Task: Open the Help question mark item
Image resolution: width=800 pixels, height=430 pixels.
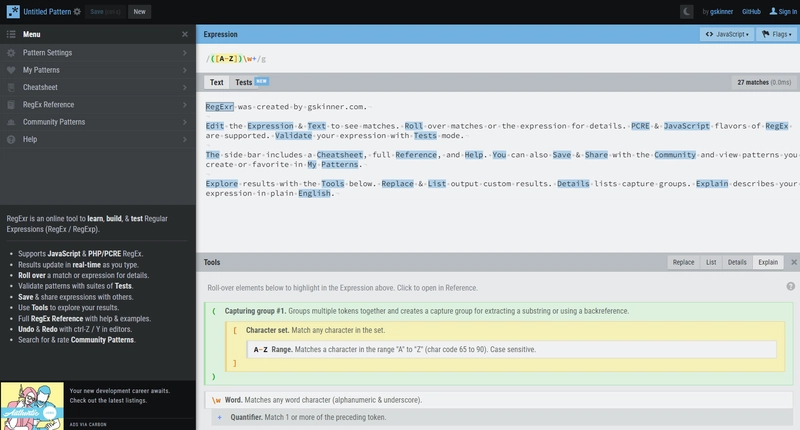Action: (x=97, y=139)
